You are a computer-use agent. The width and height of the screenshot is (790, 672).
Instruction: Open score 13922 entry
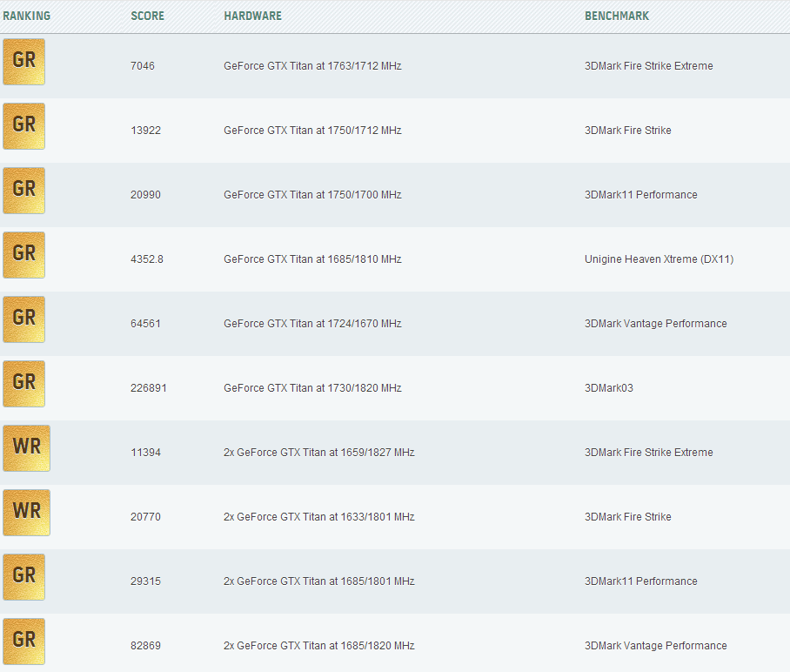tap(145, 131)
